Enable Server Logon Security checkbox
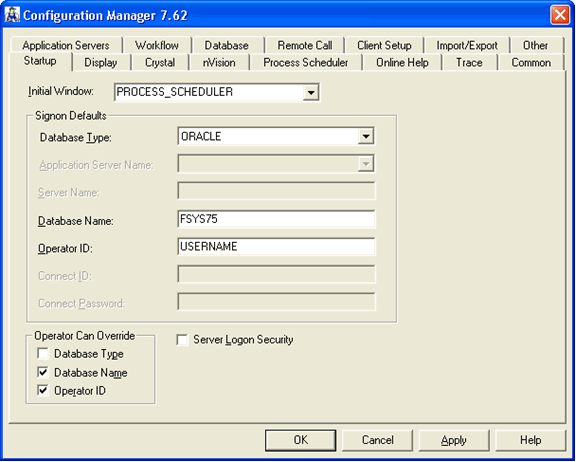576x462 pixels. click(182, 340)
